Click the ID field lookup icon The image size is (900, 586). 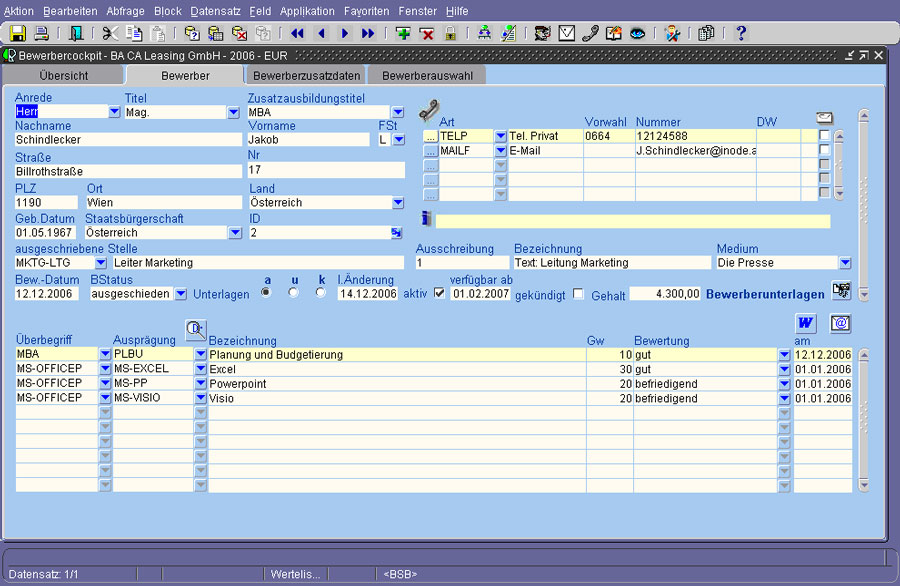point(397,232)
